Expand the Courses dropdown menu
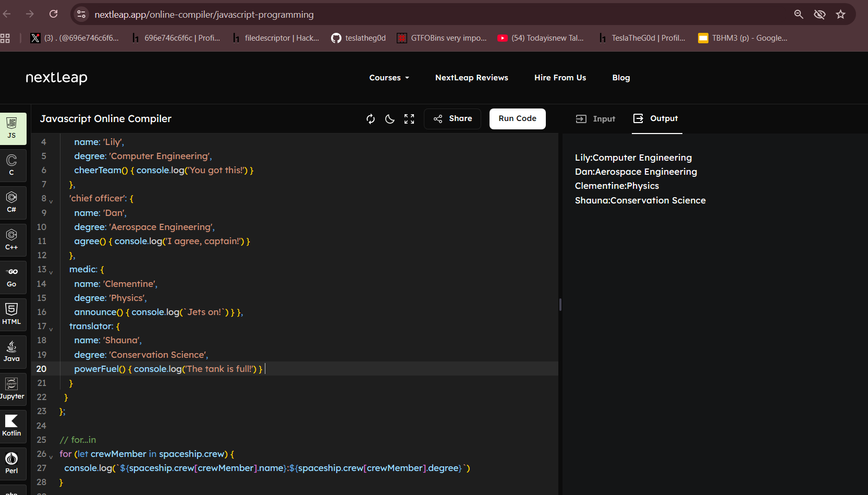The image size is (868, 495). click(389, 78)
